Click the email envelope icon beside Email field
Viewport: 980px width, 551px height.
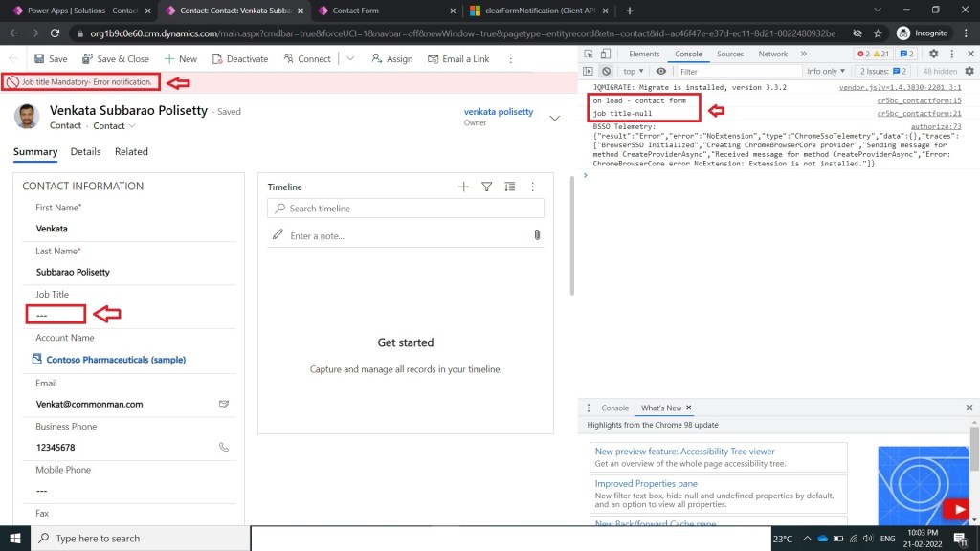(224, 404)
